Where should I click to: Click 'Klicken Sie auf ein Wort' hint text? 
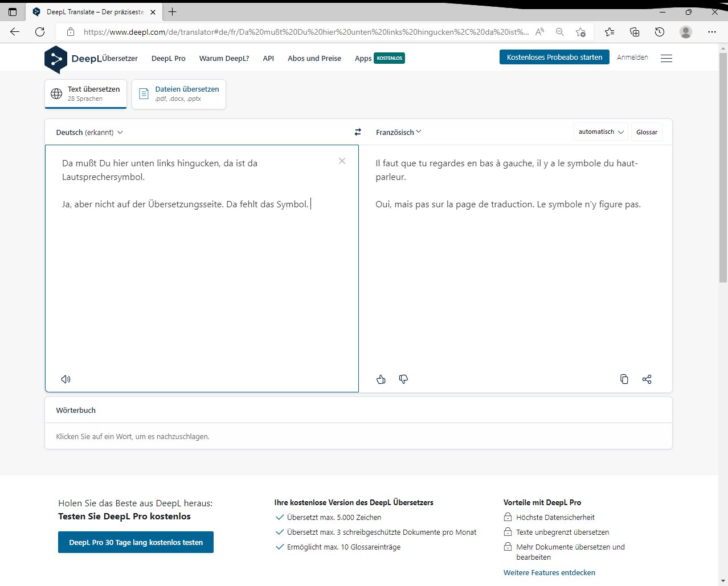point(133,437)
